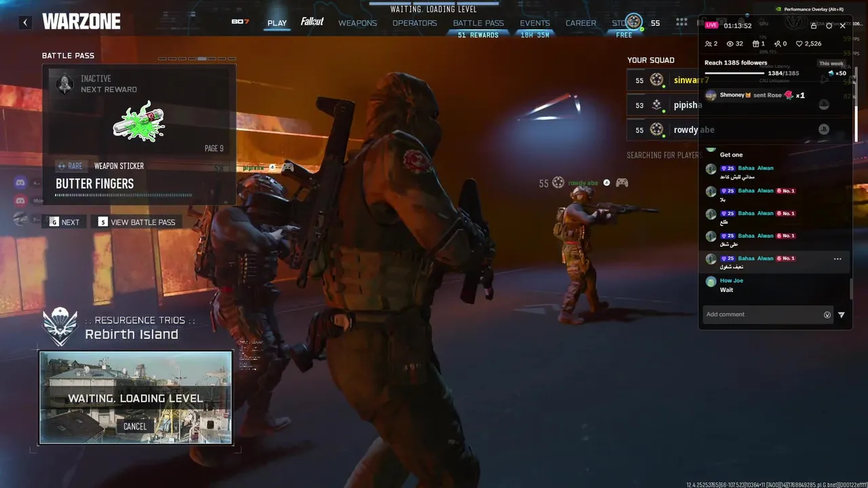Select squad member rowdy abe
The image size is (868, 488).
pos(694,129)
